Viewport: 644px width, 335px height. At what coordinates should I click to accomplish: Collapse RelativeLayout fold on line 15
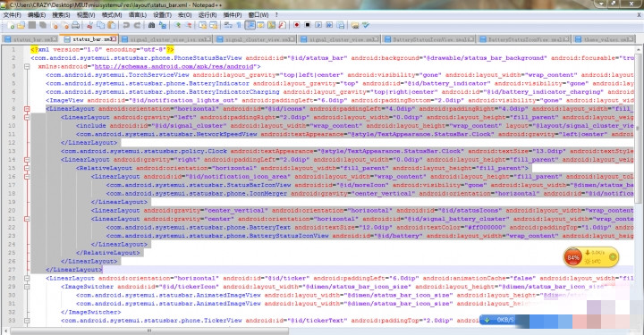point(27,168)
